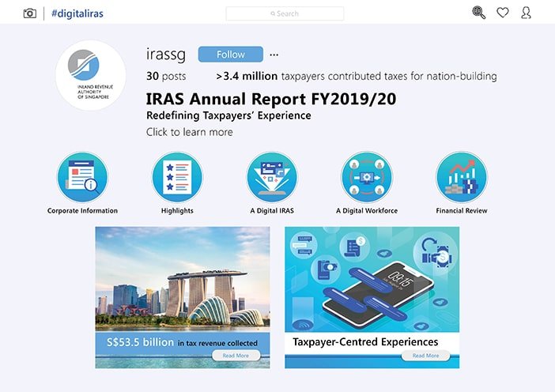Viewport: 555px width, 392px height.
Task: Open the A Digital Workforce icon
Action: [x=366, y=177]
